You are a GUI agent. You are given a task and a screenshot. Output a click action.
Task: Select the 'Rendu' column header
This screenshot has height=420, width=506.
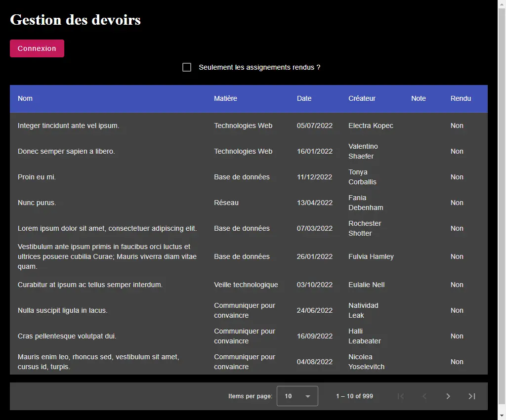click(461, 98)
